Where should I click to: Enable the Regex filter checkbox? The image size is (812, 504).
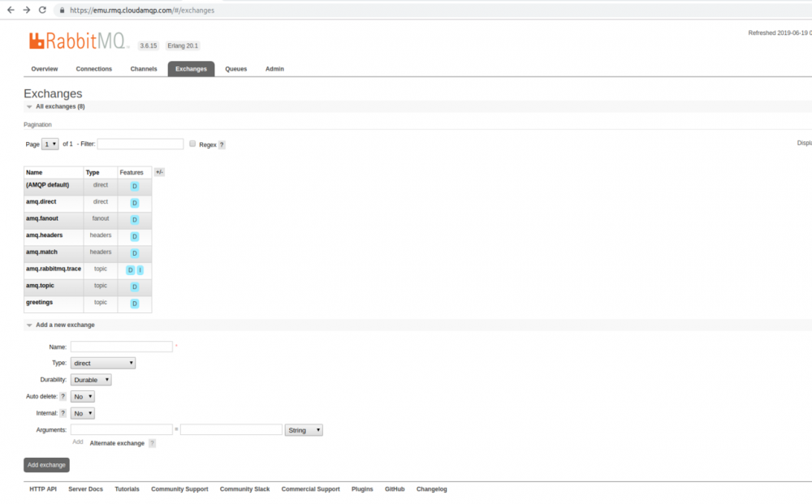192,144
